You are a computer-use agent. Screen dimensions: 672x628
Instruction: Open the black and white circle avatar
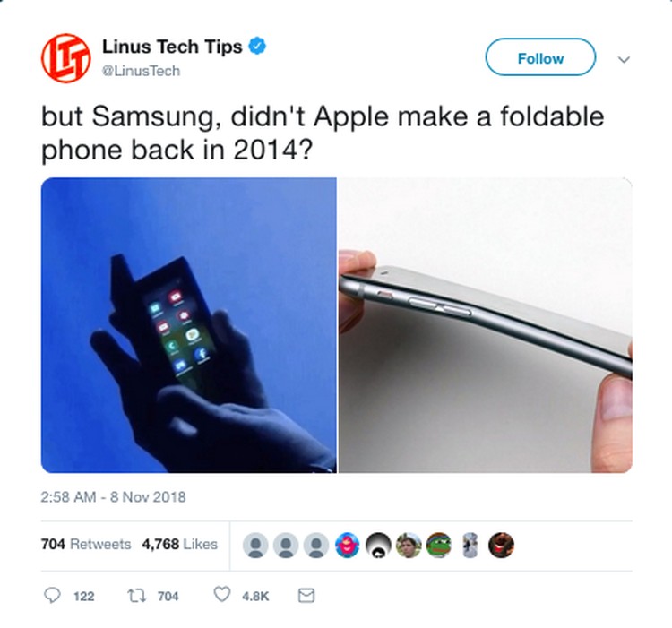(378, 545)
